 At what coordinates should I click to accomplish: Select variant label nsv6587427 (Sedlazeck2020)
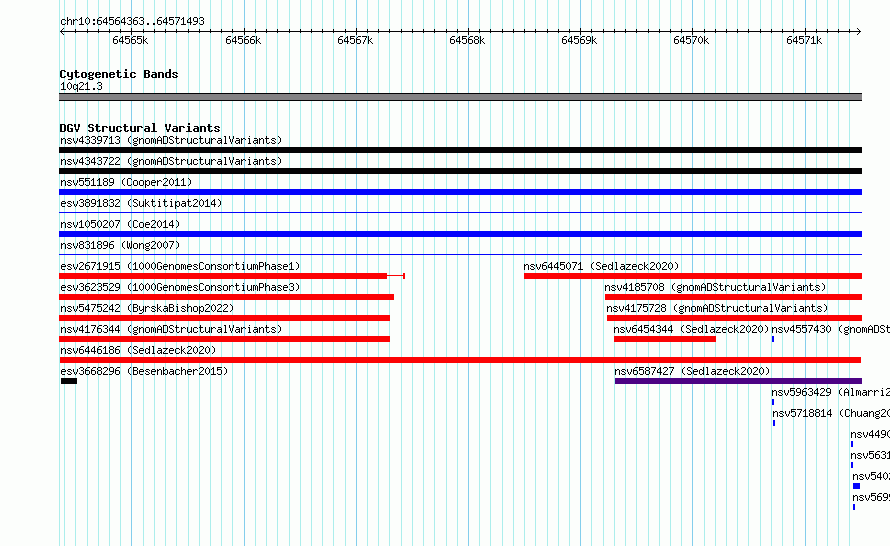tap(692, 371)
